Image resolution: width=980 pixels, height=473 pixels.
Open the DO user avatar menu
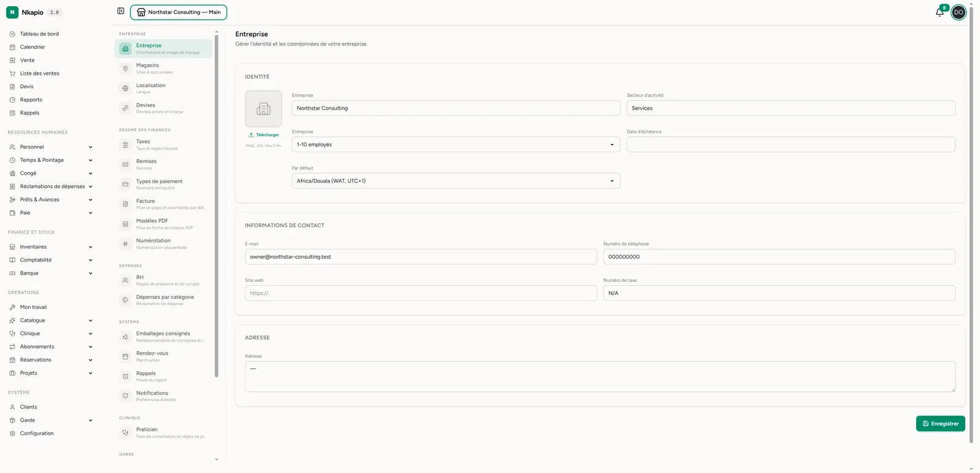pos(959,12)
